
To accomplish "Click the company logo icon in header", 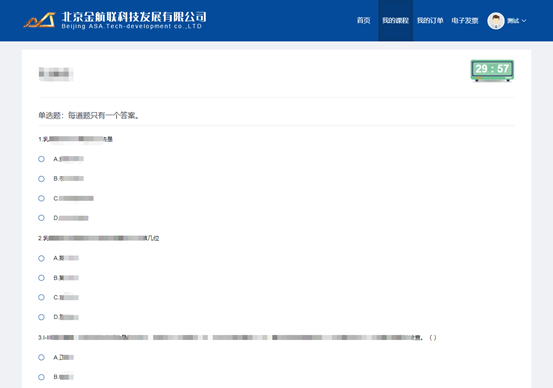I will tap(40, 20).
